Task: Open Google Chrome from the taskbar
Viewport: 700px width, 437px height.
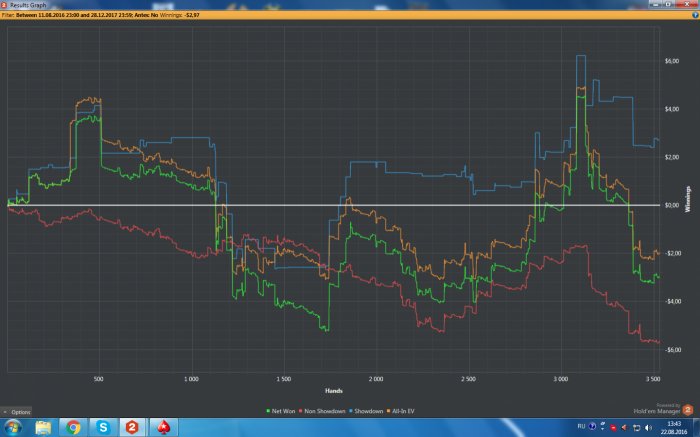Action: [73, 428]
